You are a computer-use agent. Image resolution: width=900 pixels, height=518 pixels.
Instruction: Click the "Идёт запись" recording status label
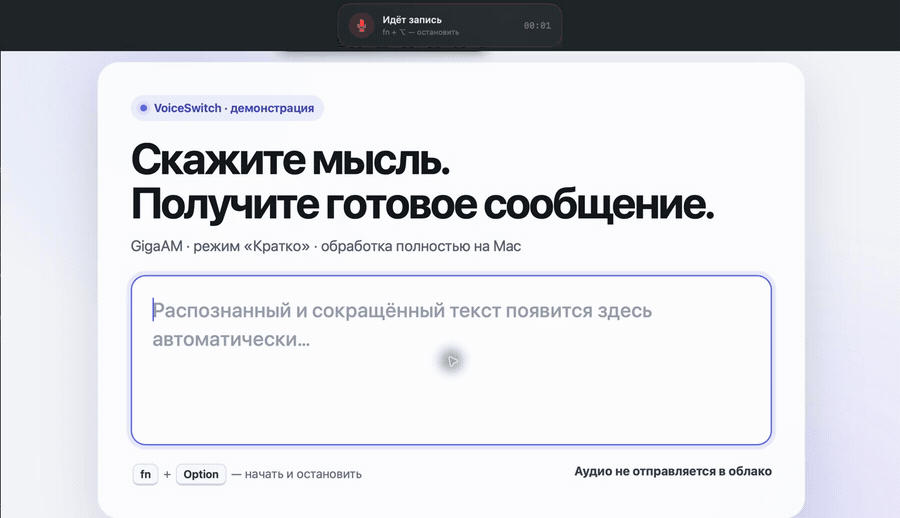point(412,20)
